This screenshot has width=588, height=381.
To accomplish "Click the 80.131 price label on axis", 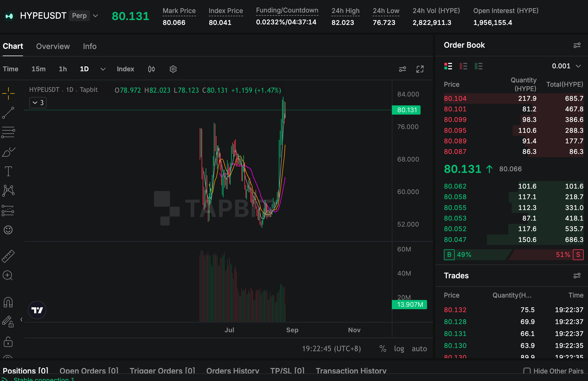I will (x=406, y=110).
